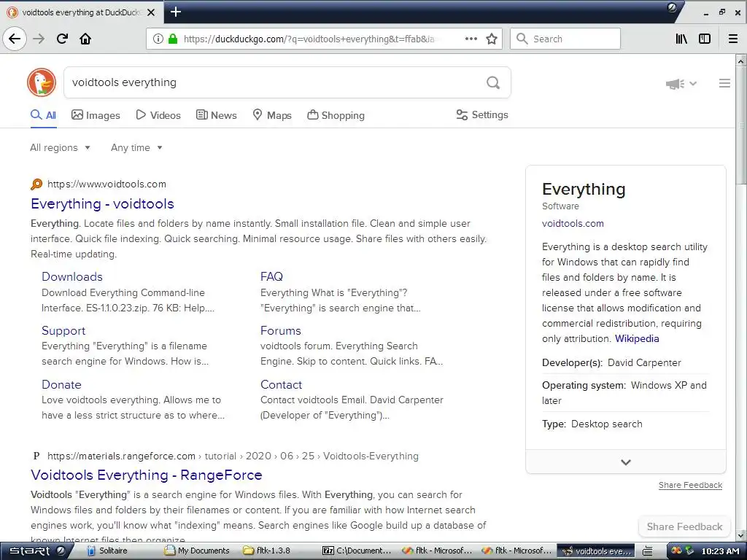Bookmark this page with the star icon
This screenshot has width=747, height=560.
click(492, 39)
